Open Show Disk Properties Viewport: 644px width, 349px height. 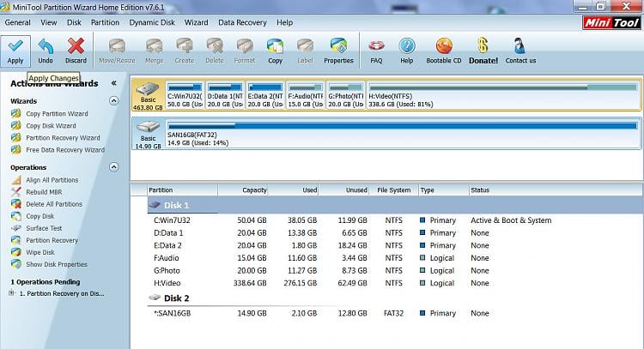coord(57,264)
